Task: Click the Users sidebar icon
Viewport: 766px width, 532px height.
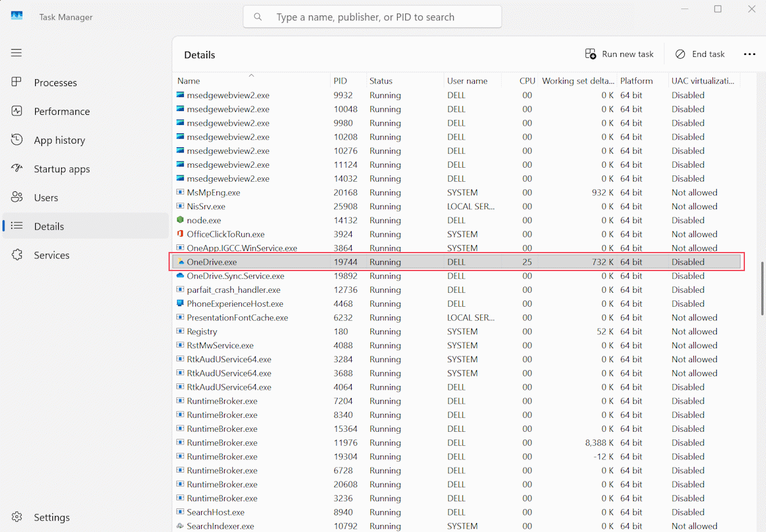Action: (x=17, y=197)
